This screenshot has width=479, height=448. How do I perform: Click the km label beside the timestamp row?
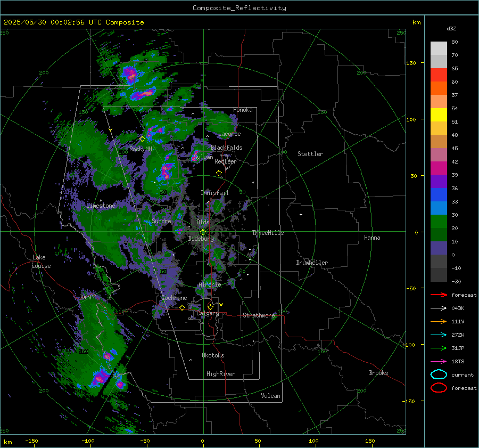(416, 22)
